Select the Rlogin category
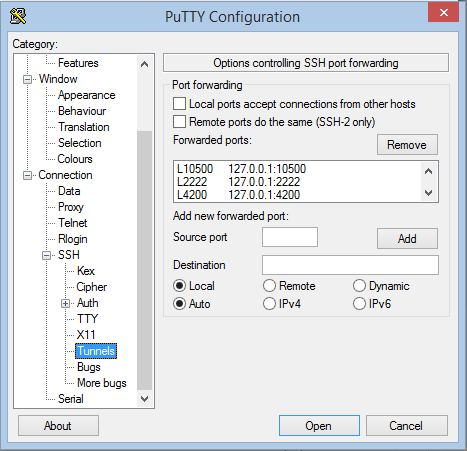The image size is (467, 451). click(x=73, y=239)
